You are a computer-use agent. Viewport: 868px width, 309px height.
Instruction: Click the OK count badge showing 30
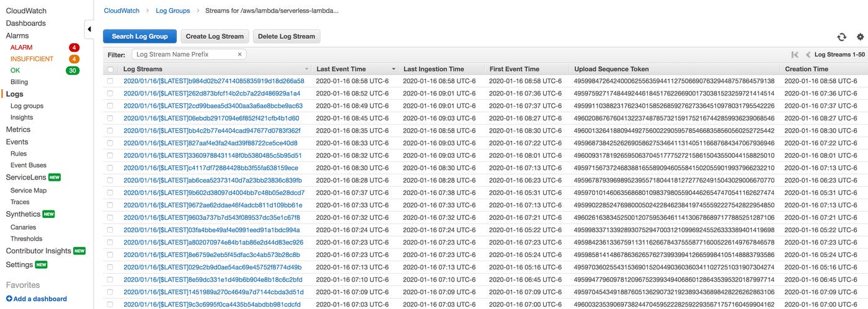pyautogui.click(x=73, y=71)
